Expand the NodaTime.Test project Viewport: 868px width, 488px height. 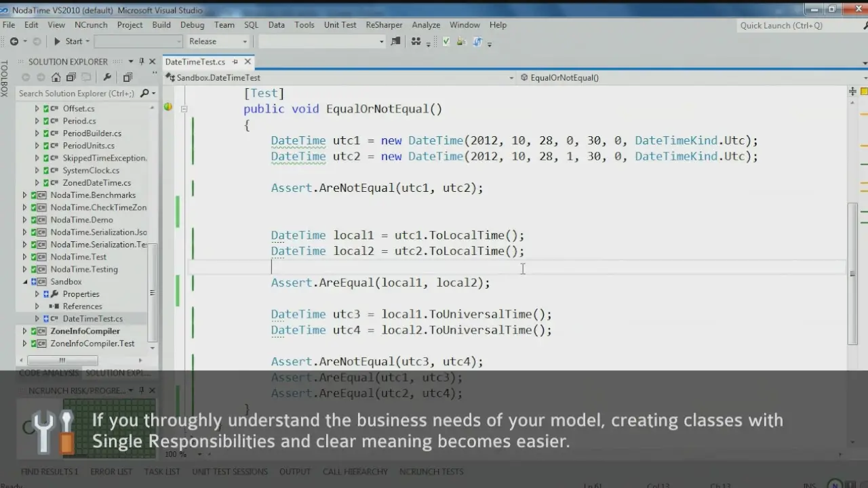25,257
